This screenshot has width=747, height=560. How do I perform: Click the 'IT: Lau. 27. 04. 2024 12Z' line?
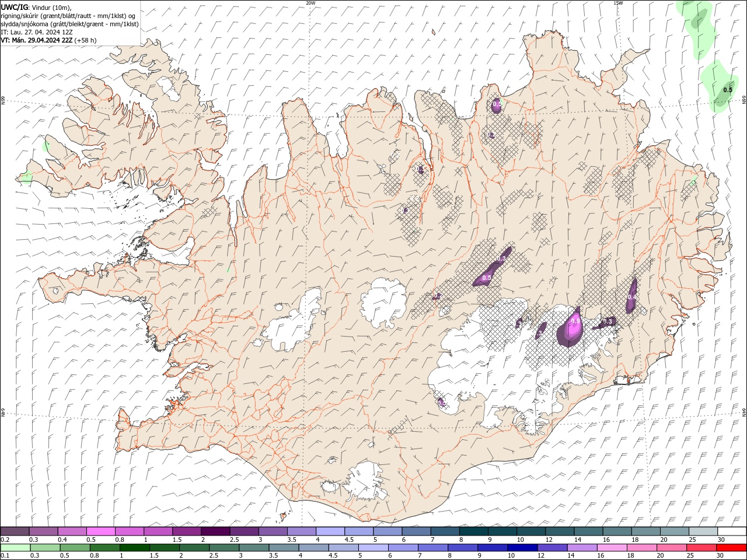pos(37,32)
